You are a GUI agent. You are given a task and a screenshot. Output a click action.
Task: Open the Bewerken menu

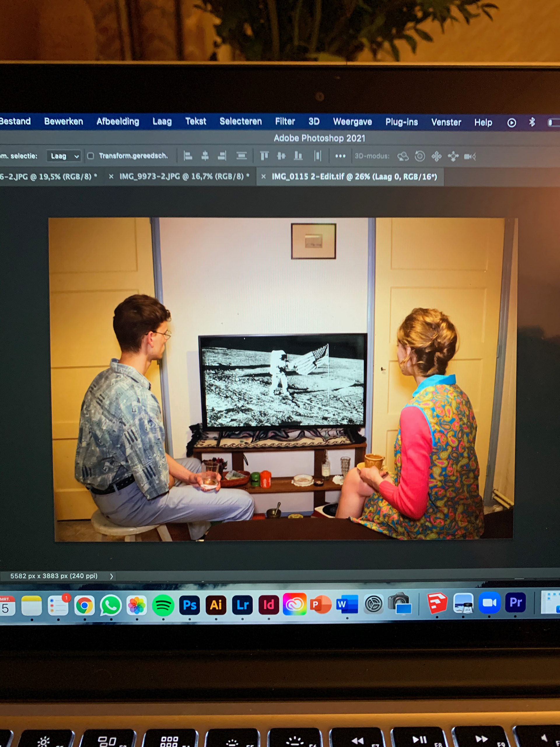coord(64,121)
